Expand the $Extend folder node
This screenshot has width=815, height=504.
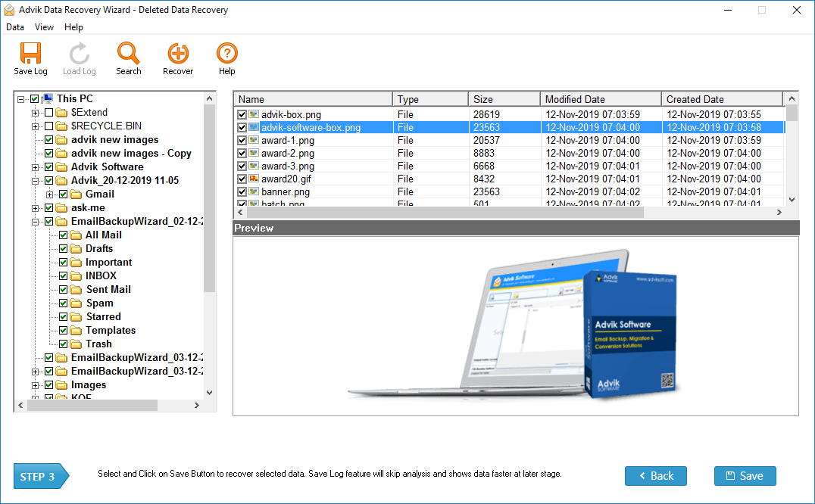click(35, 113)
